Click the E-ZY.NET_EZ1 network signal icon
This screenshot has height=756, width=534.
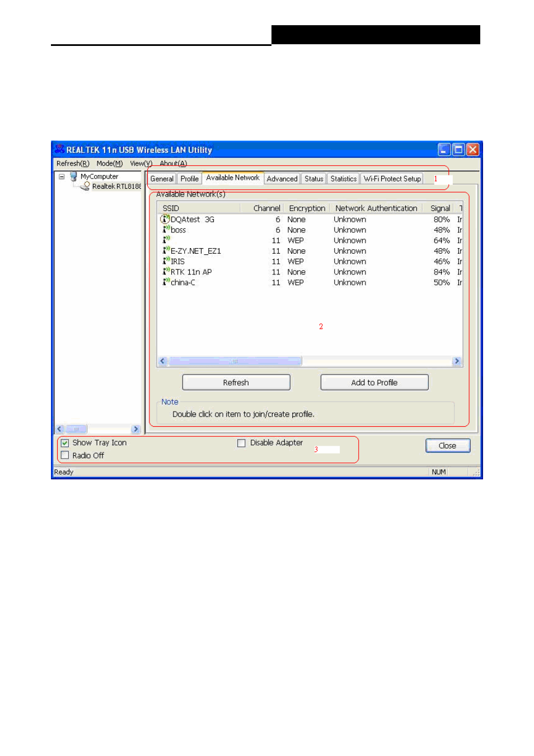point(166,250)
